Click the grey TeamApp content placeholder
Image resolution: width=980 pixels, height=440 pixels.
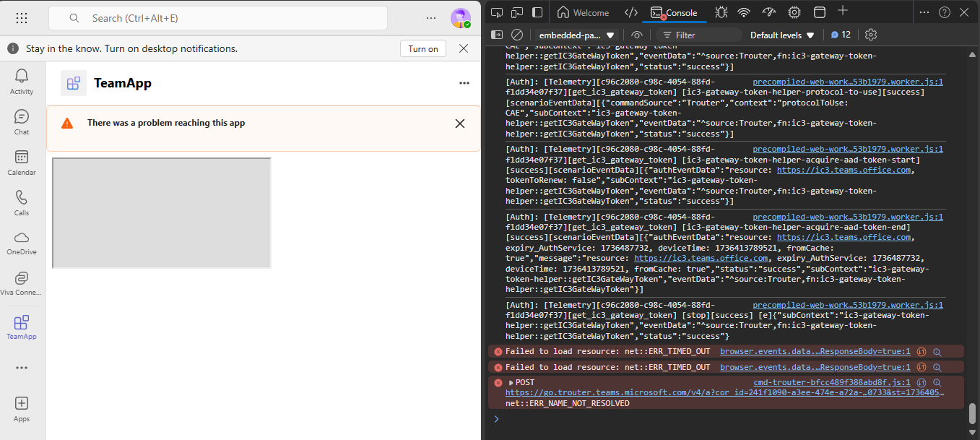pos(162,213)
